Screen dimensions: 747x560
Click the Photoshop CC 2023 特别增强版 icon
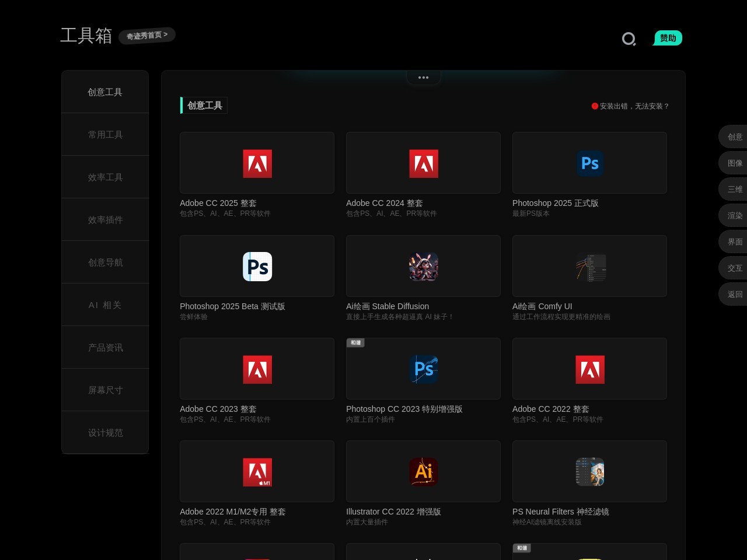pyautogui.click(x=424, y=369)
